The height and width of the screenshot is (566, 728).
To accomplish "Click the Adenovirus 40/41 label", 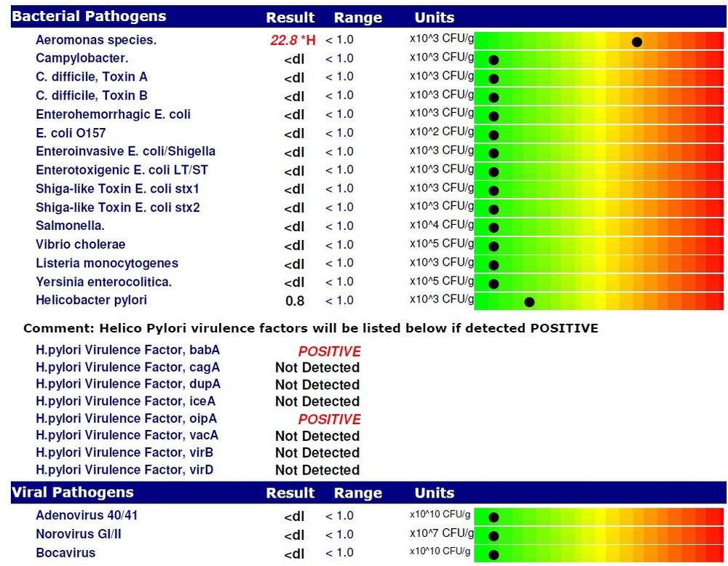I will click(87, 515).
